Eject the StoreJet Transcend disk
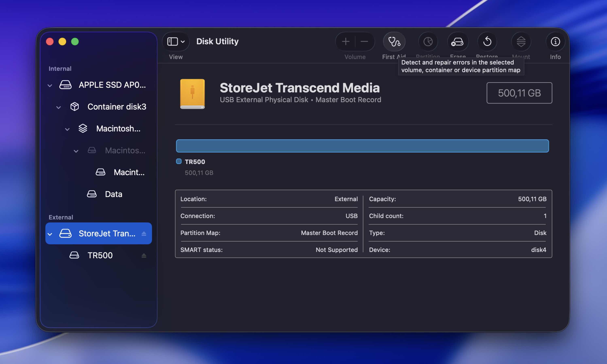Viewport: 607px width, 364px height. (x=144, y=234)
